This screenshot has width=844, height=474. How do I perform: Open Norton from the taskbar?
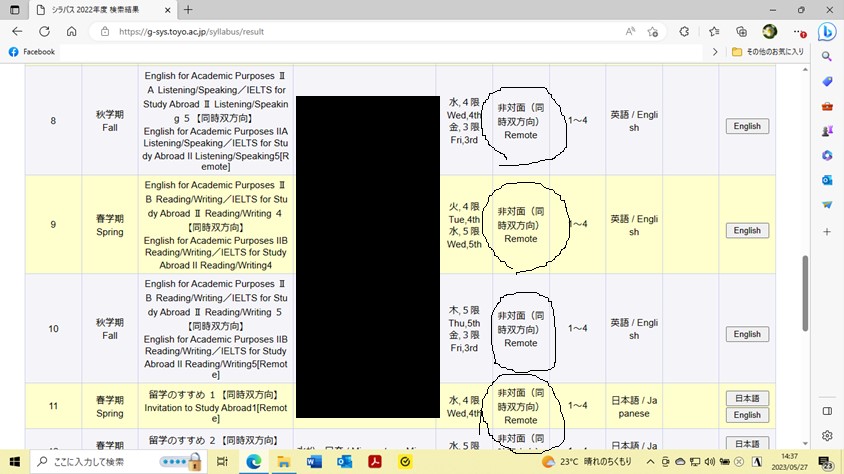tap(405, 462)
